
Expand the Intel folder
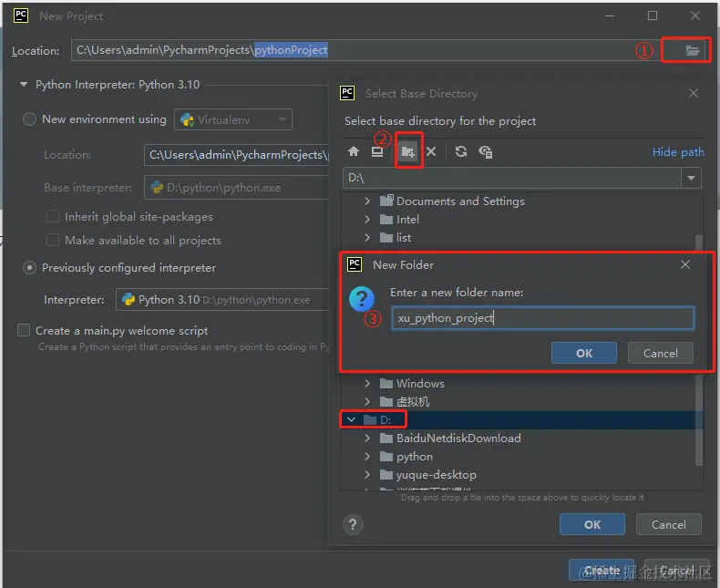tap(367, 219)
